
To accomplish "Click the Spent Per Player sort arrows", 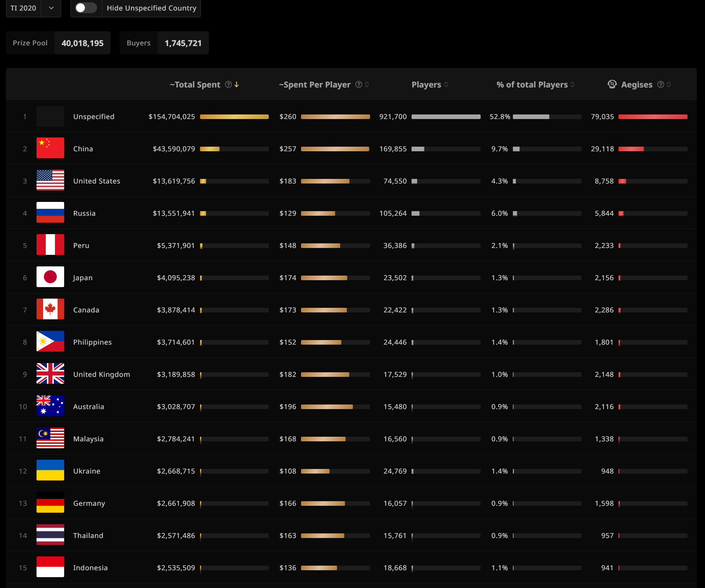I will pos(367,85).
